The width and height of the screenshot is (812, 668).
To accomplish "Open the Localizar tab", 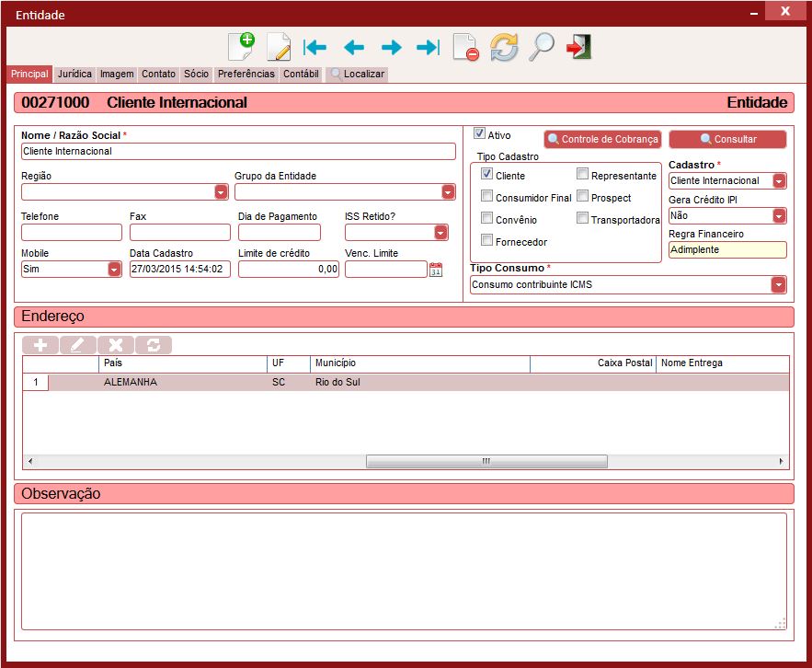I will pos(358,75).
